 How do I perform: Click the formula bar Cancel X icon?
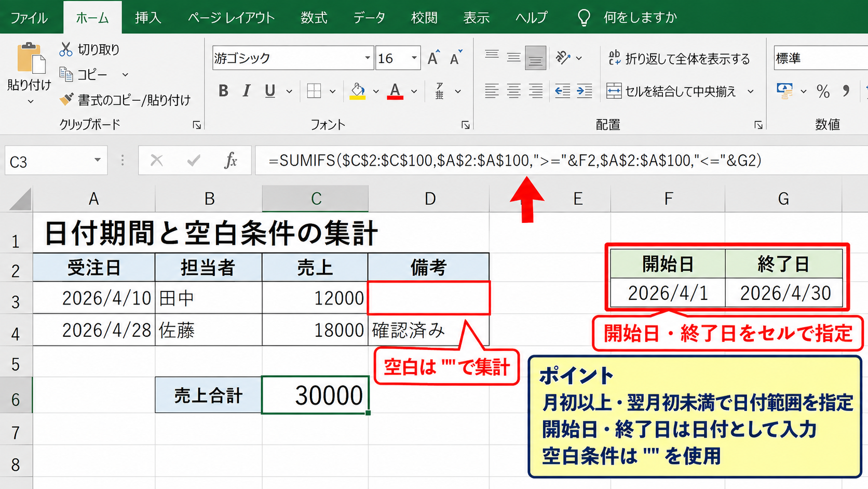point(156,161)
